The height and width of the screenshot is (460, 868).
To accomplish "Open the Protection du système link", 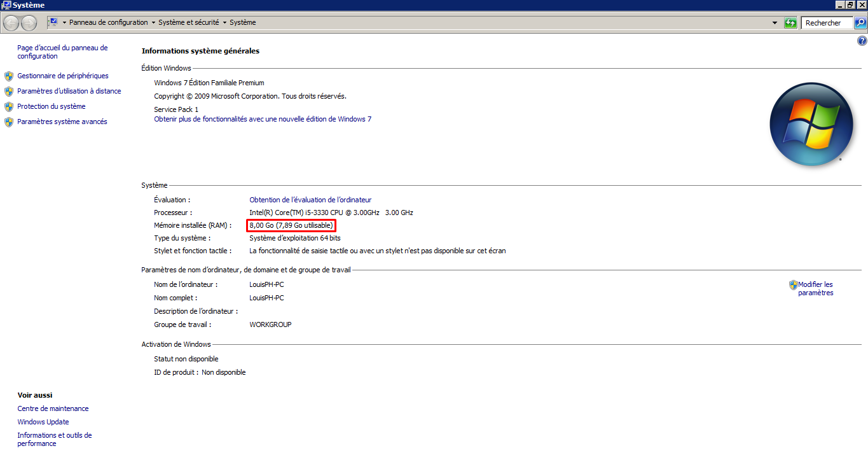I will click(52, 106).
